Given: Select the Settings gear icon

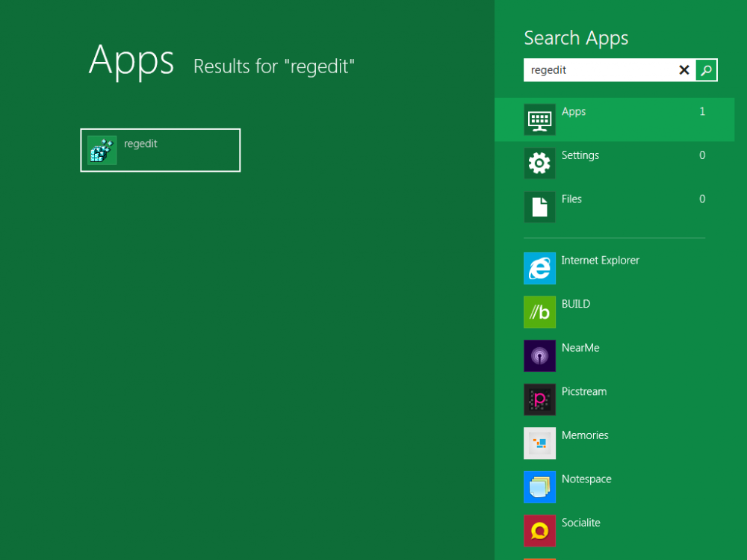Looking at the screenshot, I should click(540, 164).
